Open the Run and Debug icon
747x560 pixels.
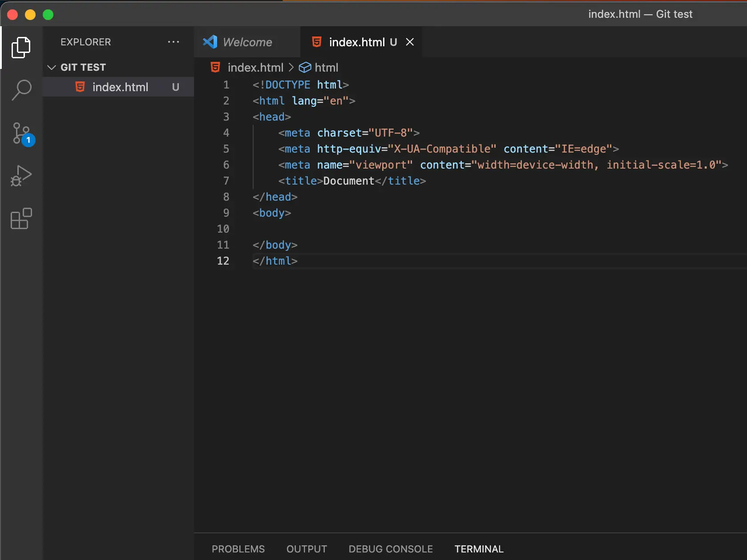(20, 176)
